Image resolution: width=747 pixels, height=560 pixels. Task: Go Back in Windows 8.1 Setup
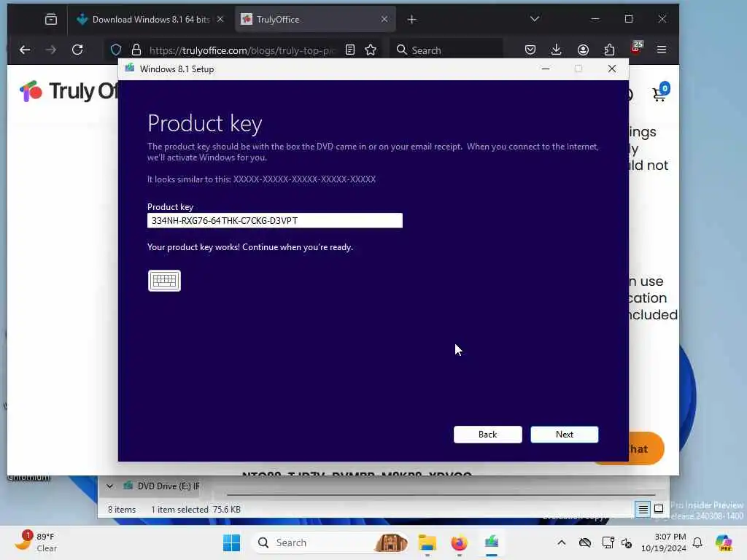click(487, 435)
